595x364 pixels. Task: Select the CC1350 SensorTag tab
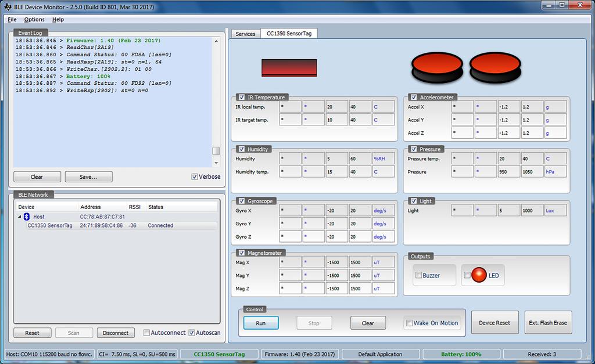tap(289, 33)
